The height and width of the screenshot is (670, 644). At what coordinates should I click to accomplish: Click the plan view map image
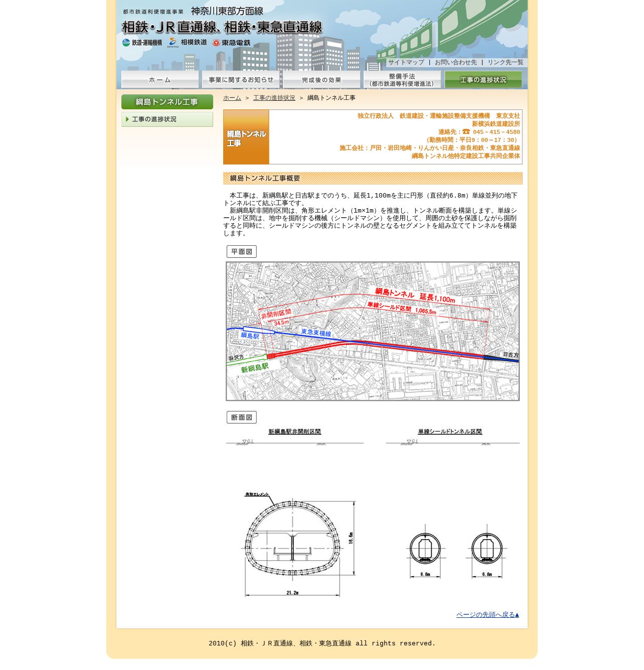click(373, 331)
